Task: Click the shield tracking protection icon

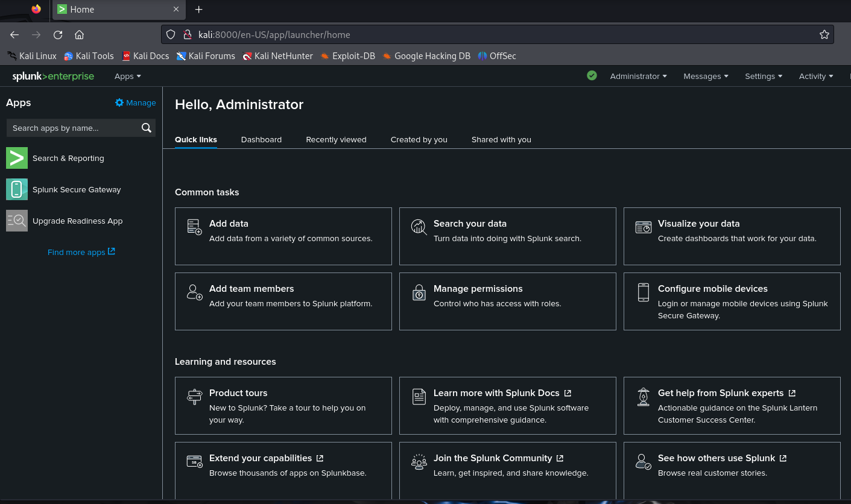Action: tap(171, 34)
